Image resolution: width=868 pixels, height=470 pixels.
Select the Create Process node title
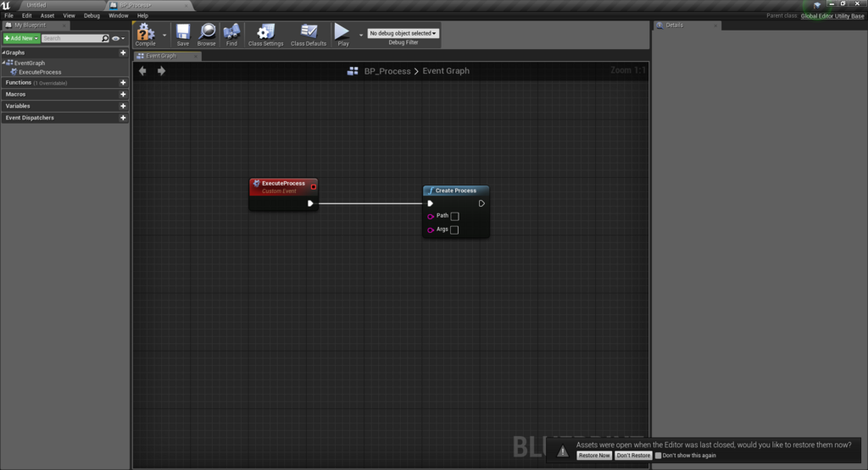(x=455, y=191)
